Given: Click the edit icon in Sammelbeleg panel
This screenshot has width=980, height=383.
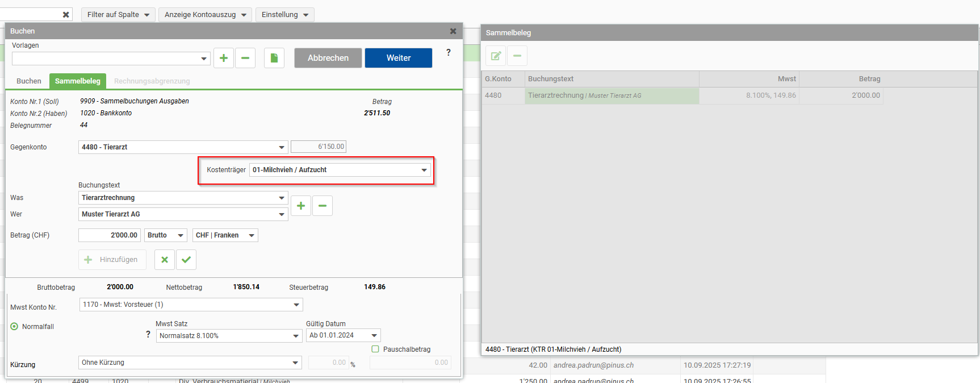Looking at the screenshot, I should click(x=496, y=56).
